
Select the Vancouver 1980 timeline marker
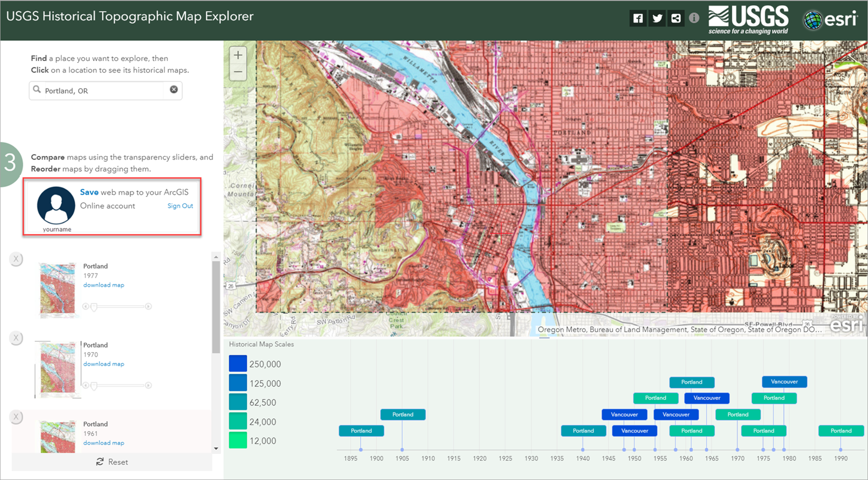pyautogui.click(x=784, y=382)
